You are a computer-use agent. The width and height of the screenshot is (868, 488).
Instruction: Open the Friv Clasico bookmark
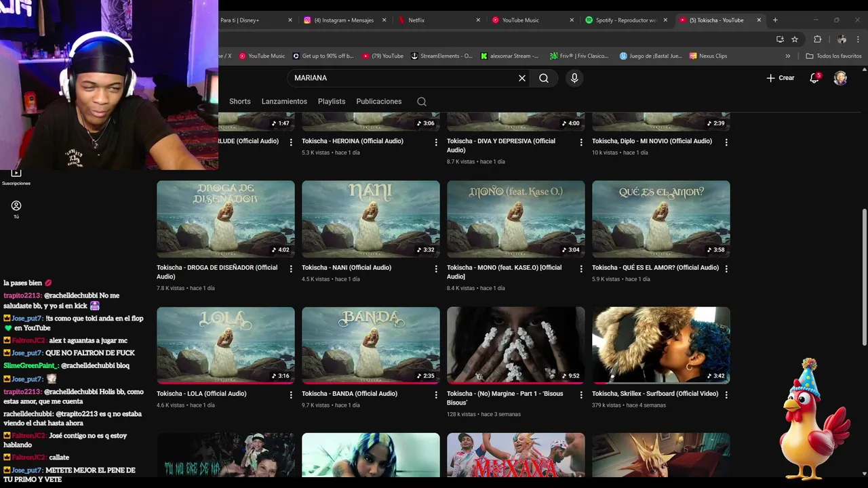[579, 56]
